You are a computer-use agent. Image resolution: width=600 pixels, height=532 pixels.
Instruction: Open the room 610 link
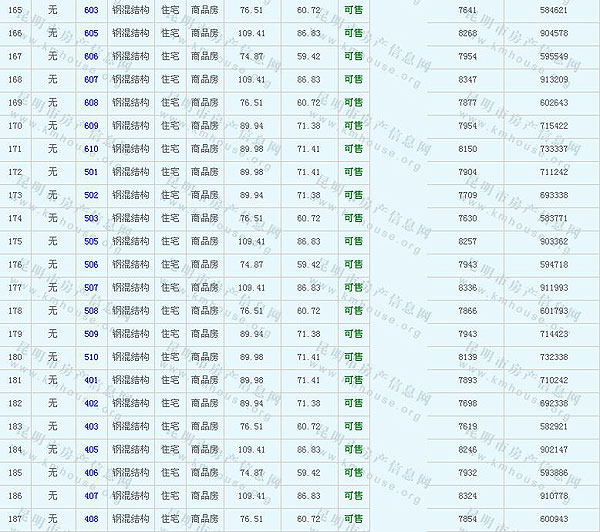click(91, 149)
